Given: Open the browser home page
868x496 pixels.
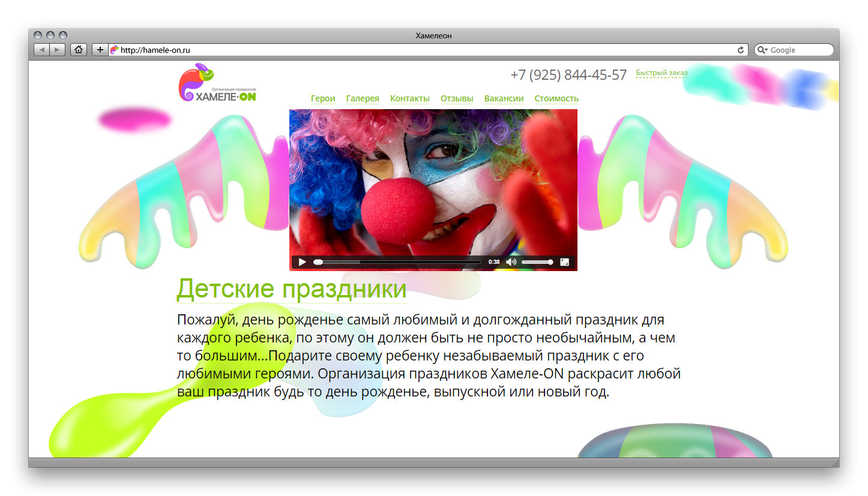Looking at the screenshot, I should click(79, 50).
